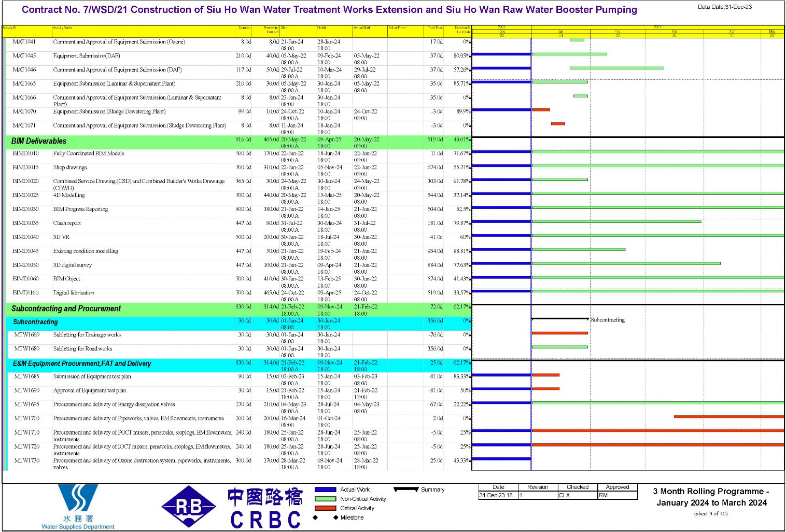
Task: Click the Water Supplies Department logo
Action: click(78, 507)
